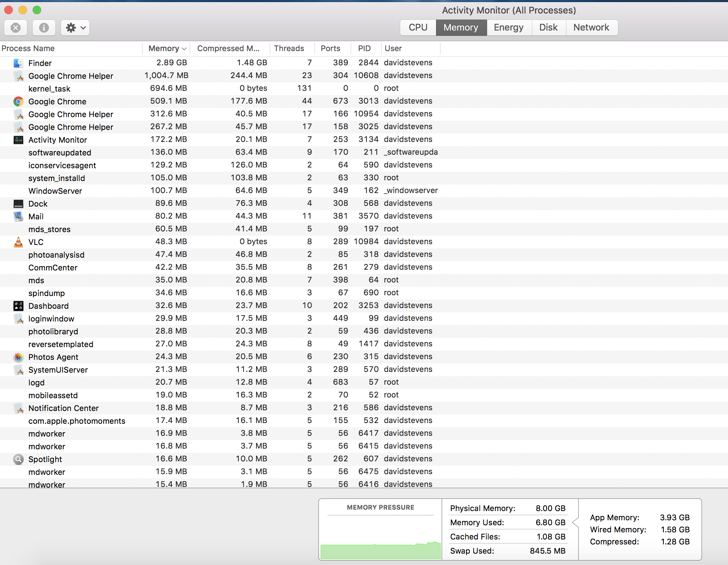
Task: Click the Dashboard app icon
Action: tap(18, 306)
